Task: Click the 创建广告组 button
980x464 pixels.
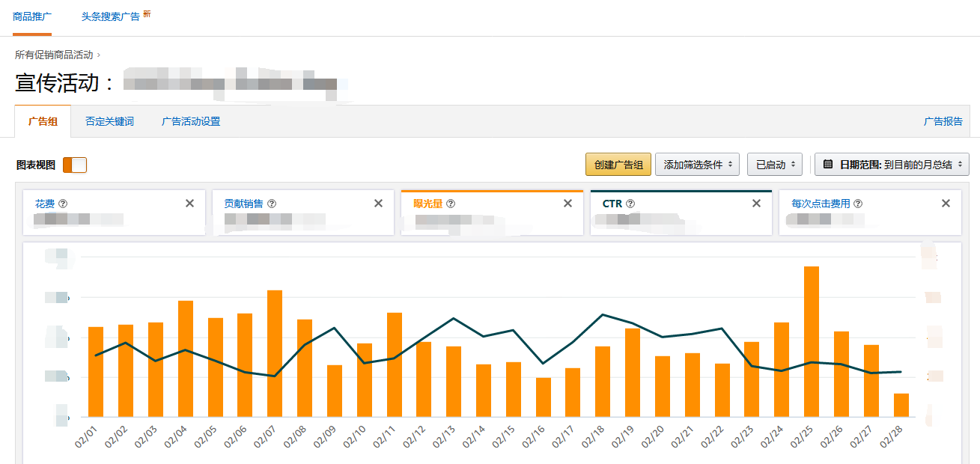Action: pyautogui.click(x=618, y=164)
